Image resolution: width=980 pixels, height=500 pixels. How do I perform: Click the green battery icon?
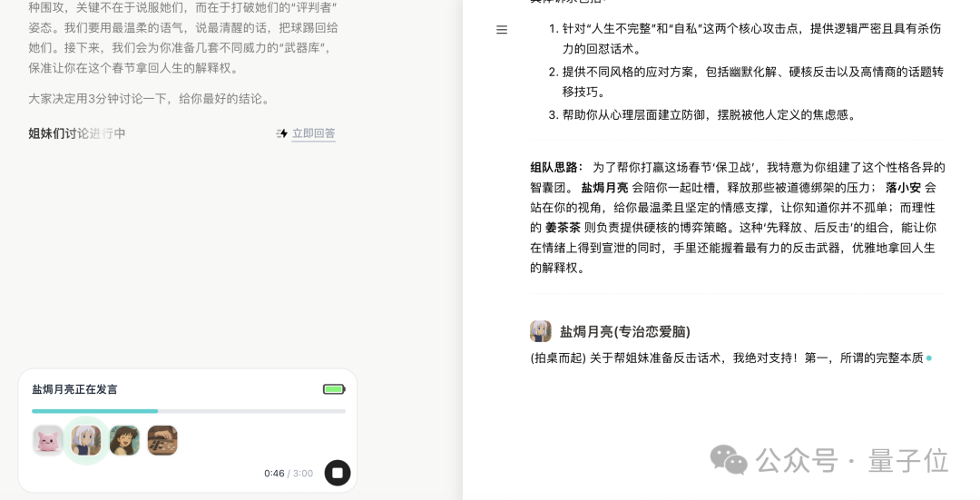coord(334,389)
